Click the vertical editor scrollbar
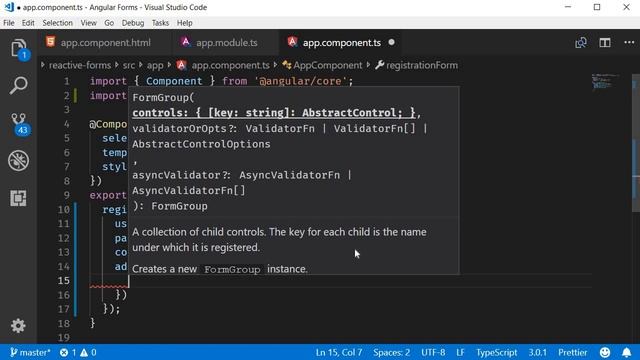640x360 pixels. (x=636, y=143)
